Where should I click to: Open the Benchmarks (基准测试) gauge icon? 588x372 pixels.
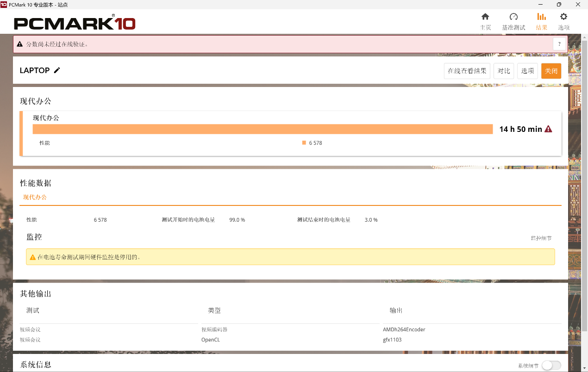[513, 17]
